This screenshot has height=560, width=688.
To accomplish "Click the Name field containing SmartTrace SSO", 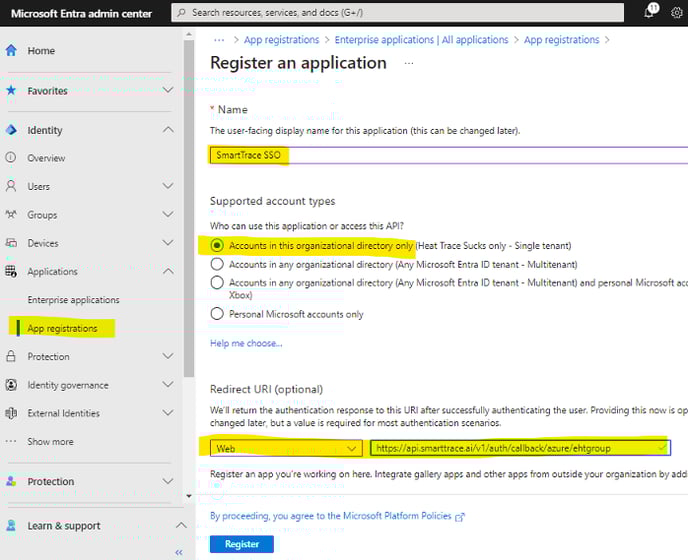I will tap(449, 155).
